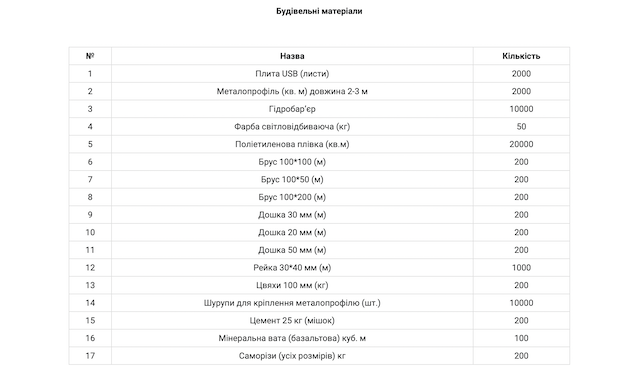
Task: Select 'Мінеральна вата (базальтова) куб. м' cell
Action: pyautogui.click(x=292, y=338)
